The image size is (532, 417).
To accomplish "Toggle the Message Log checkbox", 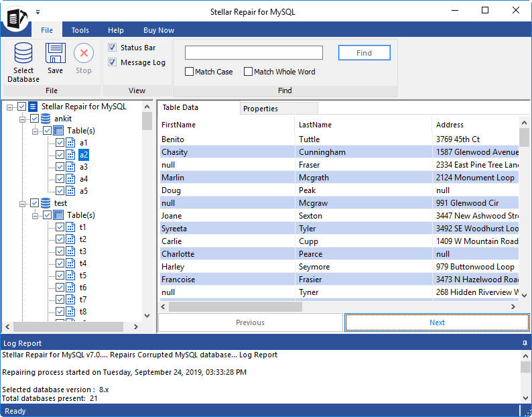I will (x=113, y=62).
